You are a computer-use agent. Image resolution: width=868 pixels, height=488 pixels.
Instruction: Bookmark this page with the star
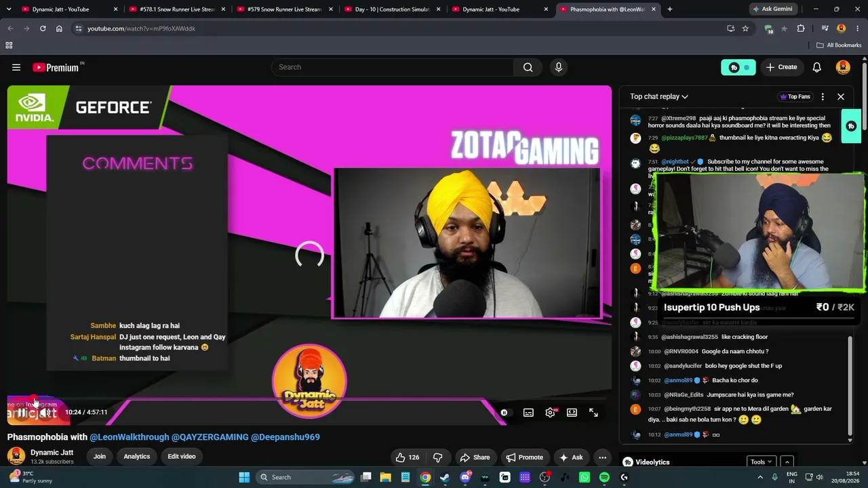tap(745, 28)
